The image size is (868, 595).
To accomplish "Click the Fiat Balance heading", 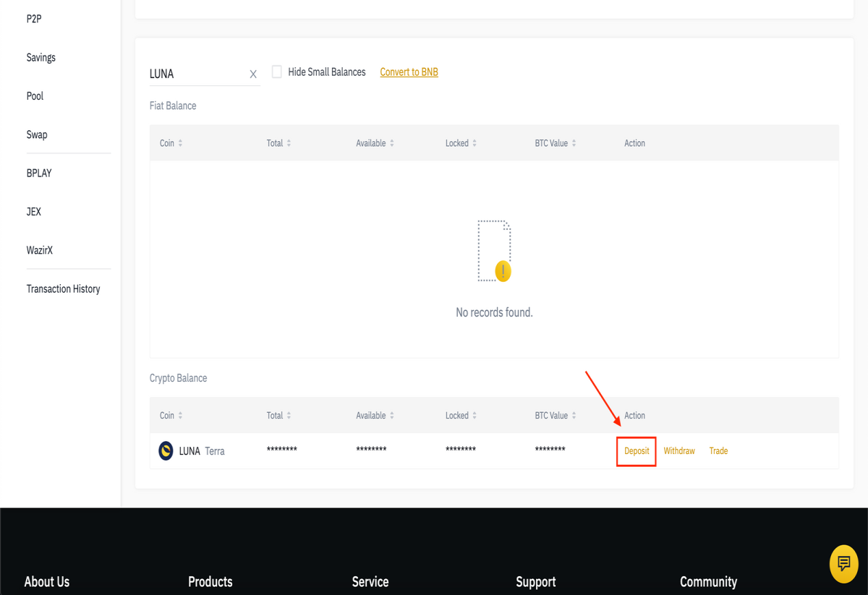I will [173, 106].
